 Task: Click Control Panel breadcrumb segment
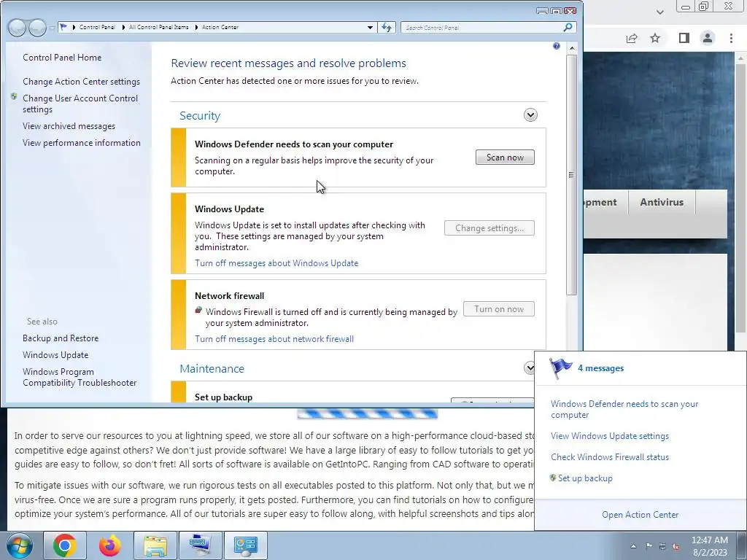click(x=97, y=27)
